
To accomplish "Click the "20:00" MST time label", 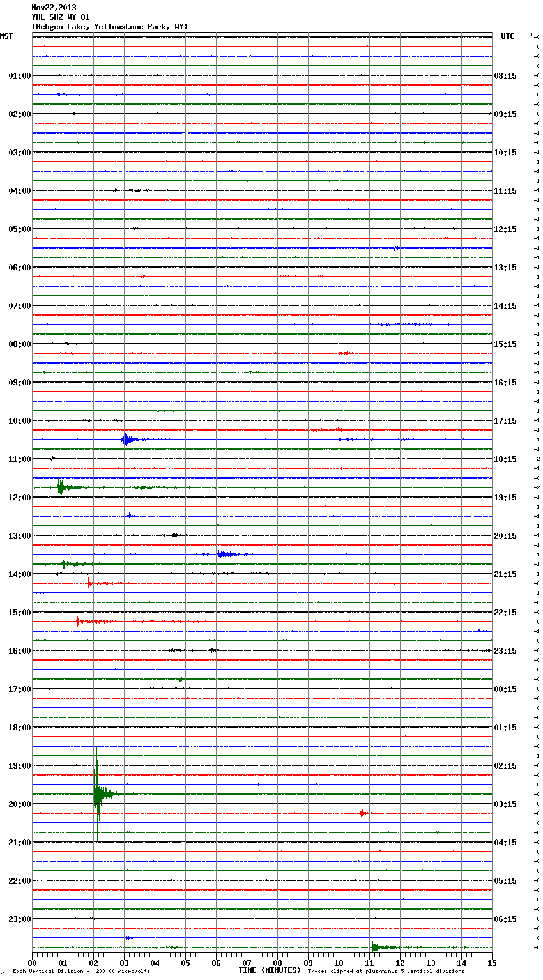I will (x=19, y=804).
